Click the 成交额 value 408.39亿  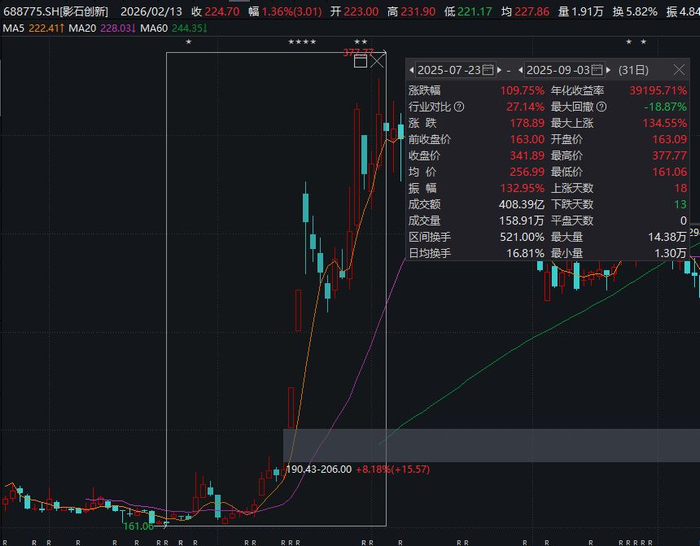(x=521, y=204)
